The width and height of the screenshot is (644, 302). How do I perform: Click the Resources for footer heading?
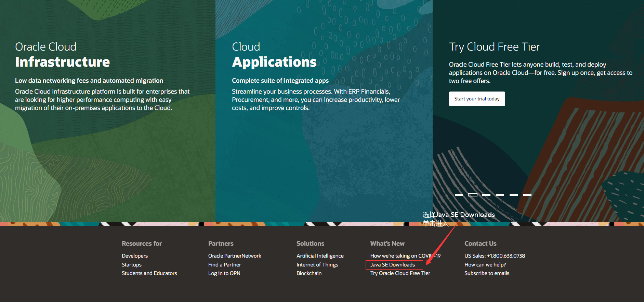click(142, 244)
